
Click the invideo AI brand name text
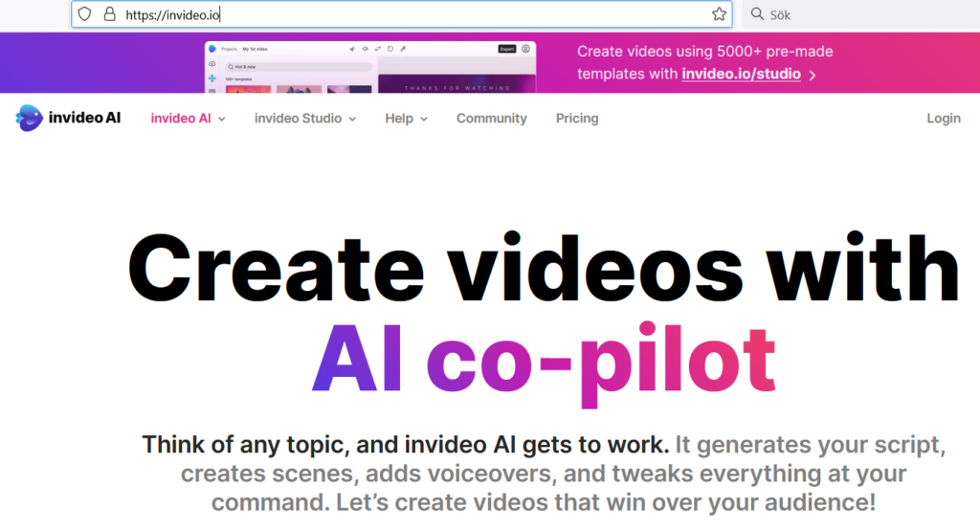pyautogui.click(x=84, y=118)
